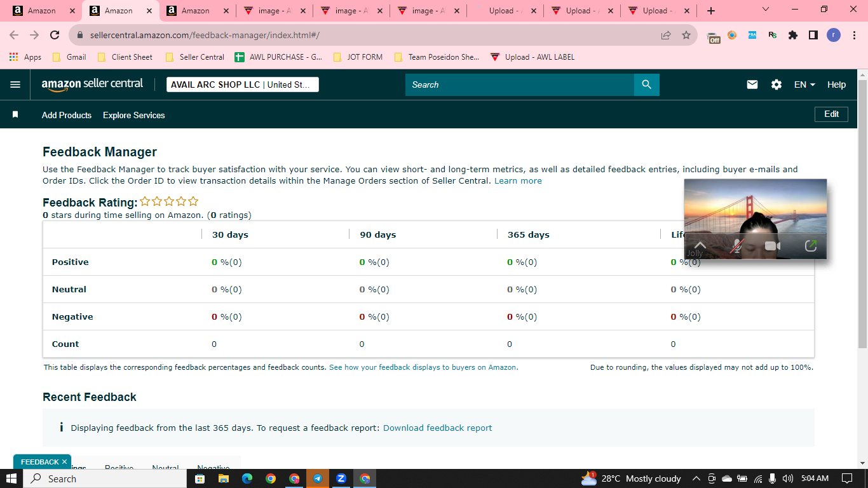Open the Client Sheet bookmark folder
868x488 pixels.
125,57
